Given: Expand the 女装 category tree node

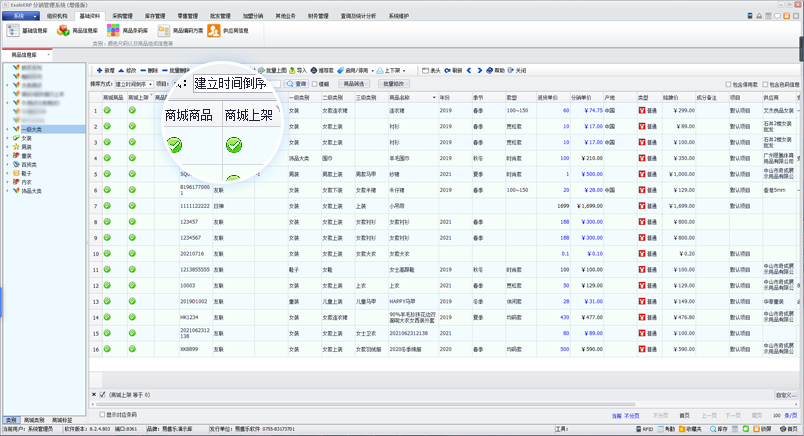Looking at the screenshot, I should point(8,138).
